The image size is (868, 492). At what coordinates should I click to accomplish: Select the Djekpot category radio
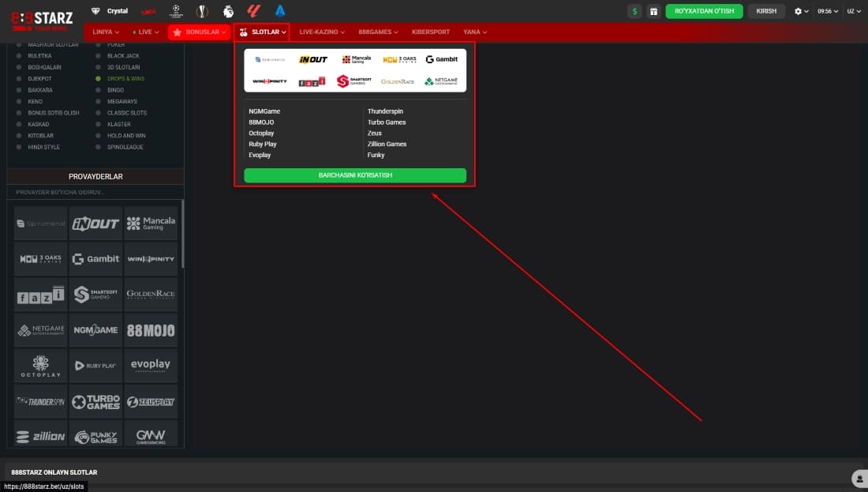pos(19,79)
